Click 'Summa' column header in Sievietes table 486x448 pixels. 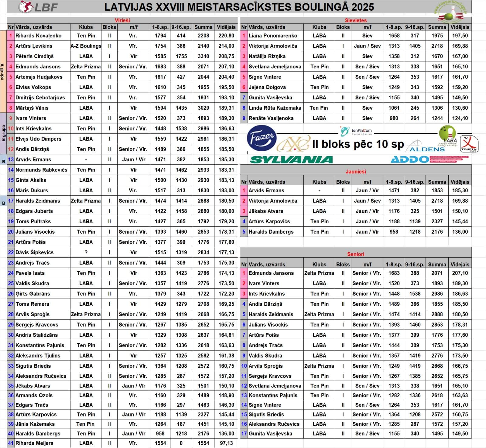point(437,27)
